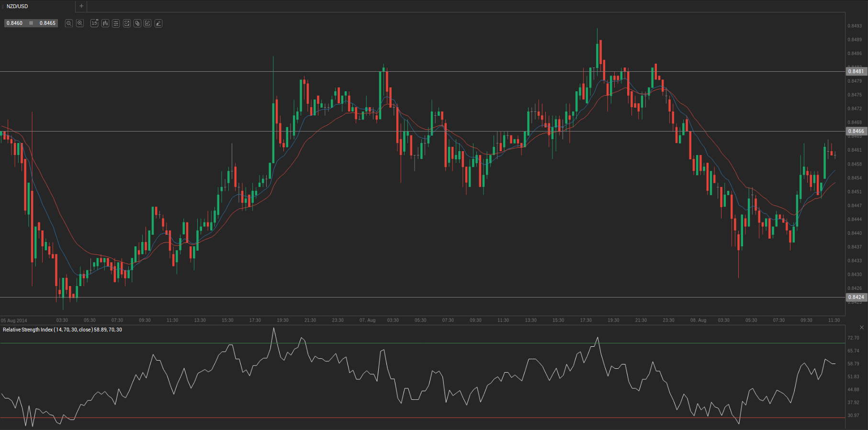Click the copy chart template icon
This screenshot has height=430, width=868.
(137, 23)
